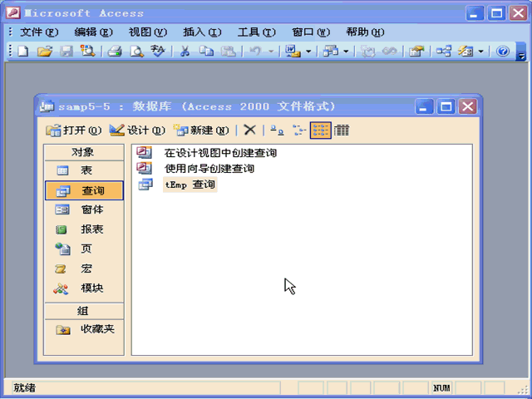Screen dimensions: 532x399
Task: Select 页 in the objects pane
Action: pos(84,249)
